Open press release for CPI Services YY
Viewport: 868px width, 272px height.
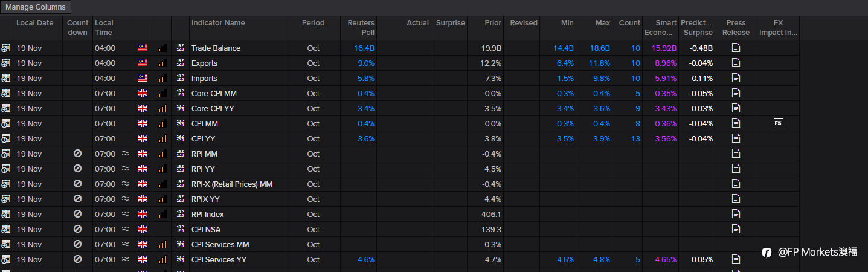click(x=736, y=259)
